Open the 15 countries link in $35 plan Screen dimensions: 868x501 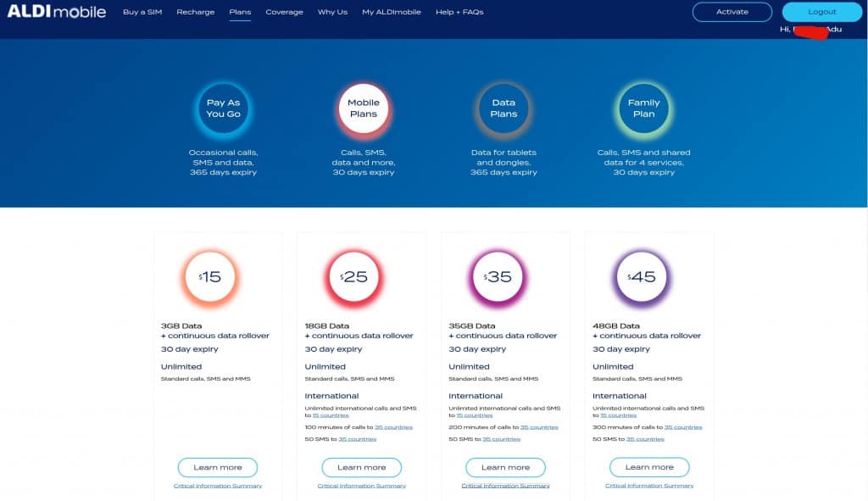474,415
